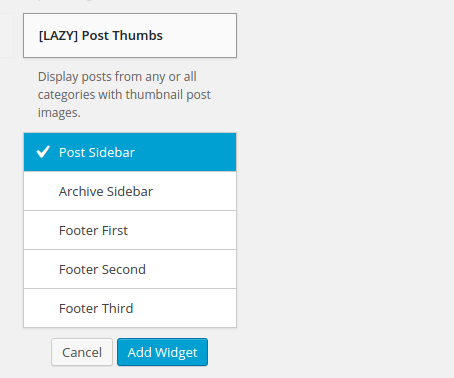Click the "Footer First" label text
The width and height of the screenshot is (454, 378).
tap(93, 230)
